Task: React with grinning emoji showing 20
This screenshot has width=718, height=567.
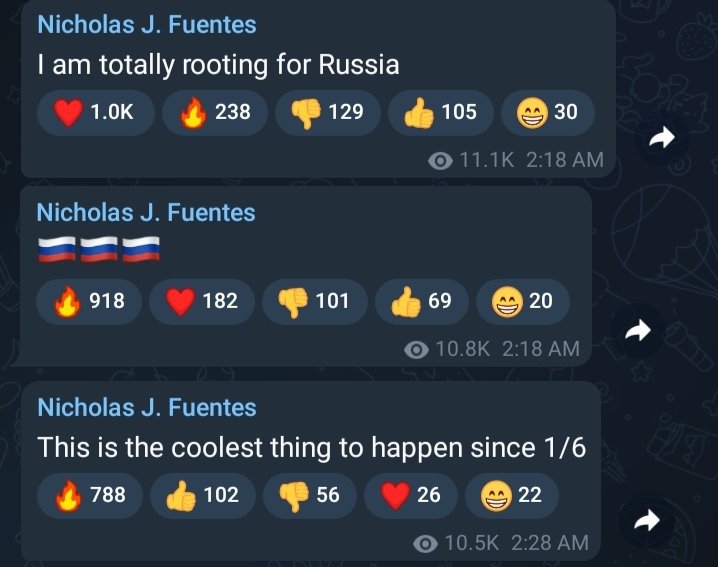Action: click(x=521, y=300)
